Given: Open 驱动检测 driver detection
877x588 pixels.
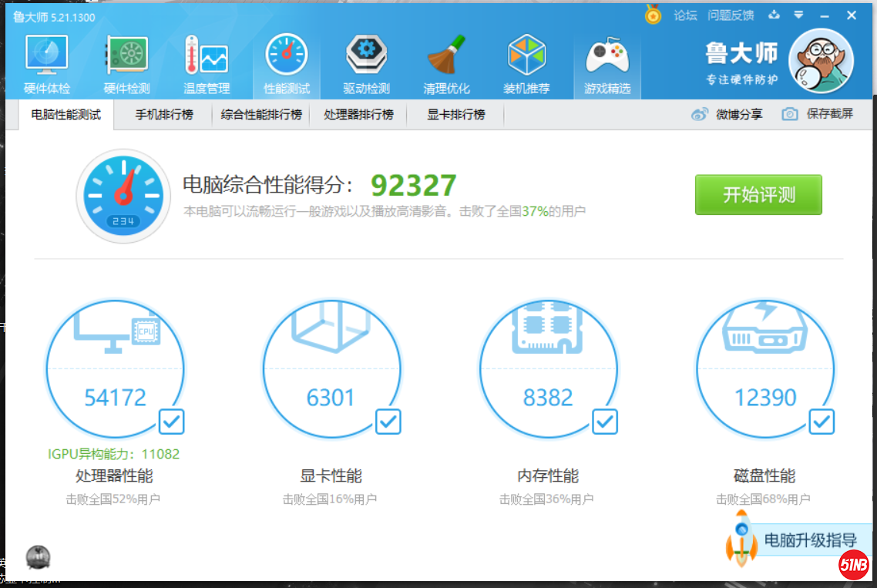Looking at the screenshot, I should 366,65.
